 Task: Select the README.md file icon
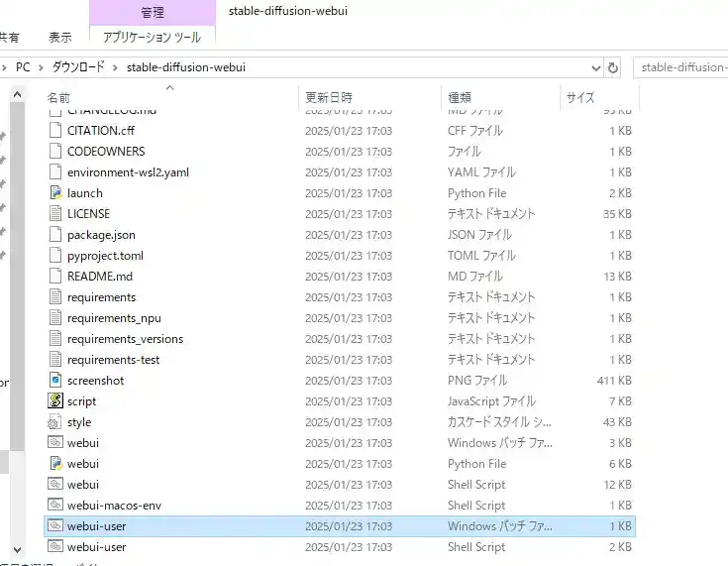[x=55, y=277]
